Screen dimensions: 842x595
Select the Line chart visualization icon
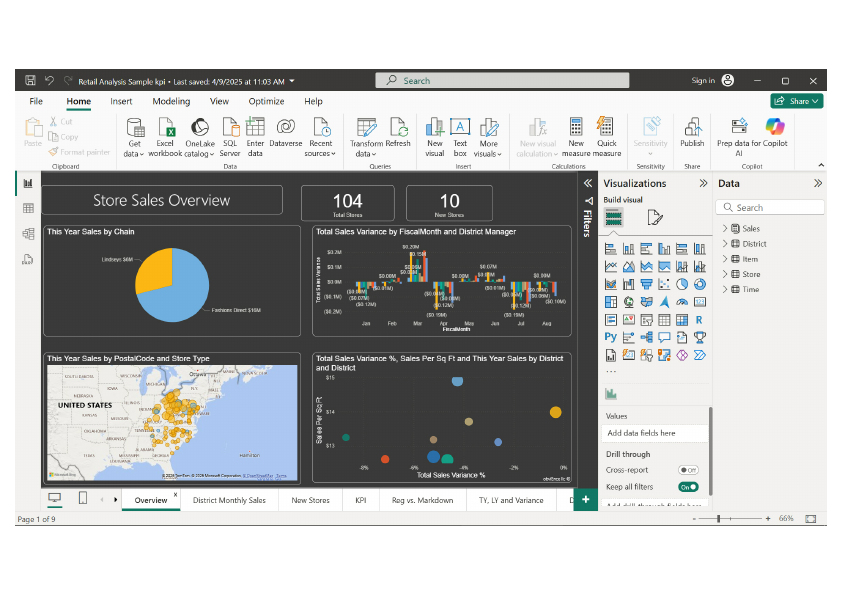pyautogui.click(x=611, y=266)
